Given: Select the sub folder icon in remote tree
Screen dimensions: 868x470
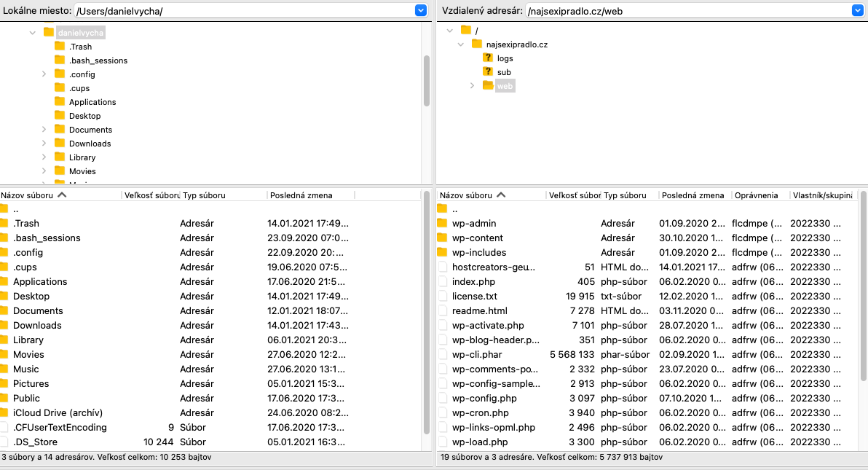Looking at the screenshot, I should point(488,71).
